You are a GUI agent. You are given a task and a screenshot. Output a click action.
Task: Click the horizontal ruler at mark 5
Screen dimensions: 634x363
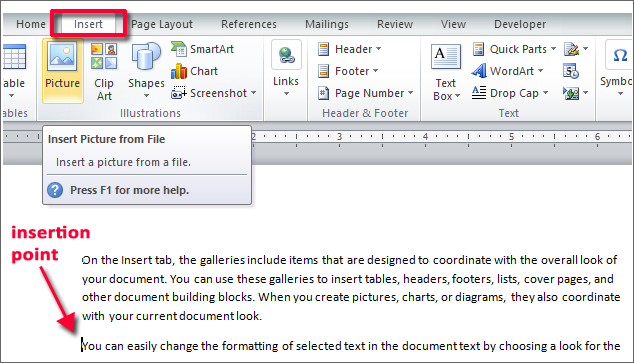point(511,137)
